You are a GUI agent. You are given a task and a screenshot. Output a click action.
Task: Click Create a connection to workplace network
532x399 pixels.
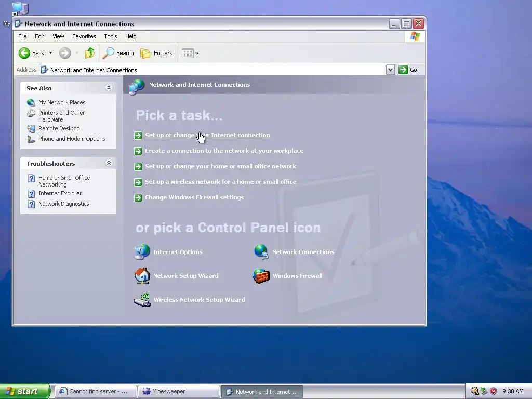pyautogui.click(x=224, y=151)
